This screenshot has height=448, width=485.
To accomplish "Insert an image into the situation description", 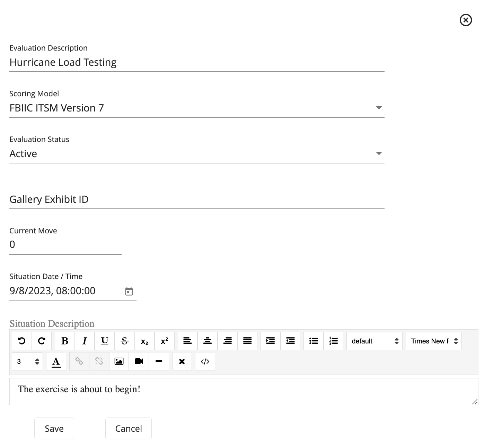I will [119, 361].
